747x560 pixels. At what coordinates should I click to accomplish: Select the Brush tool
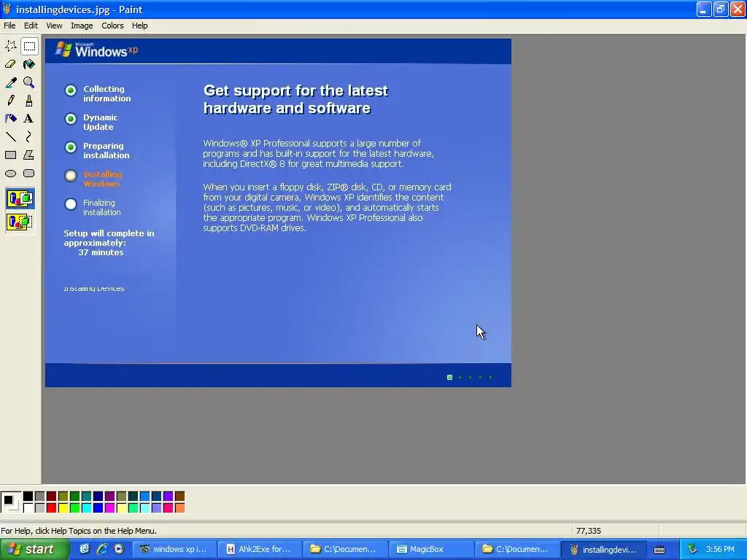click(x=29, y=101)
